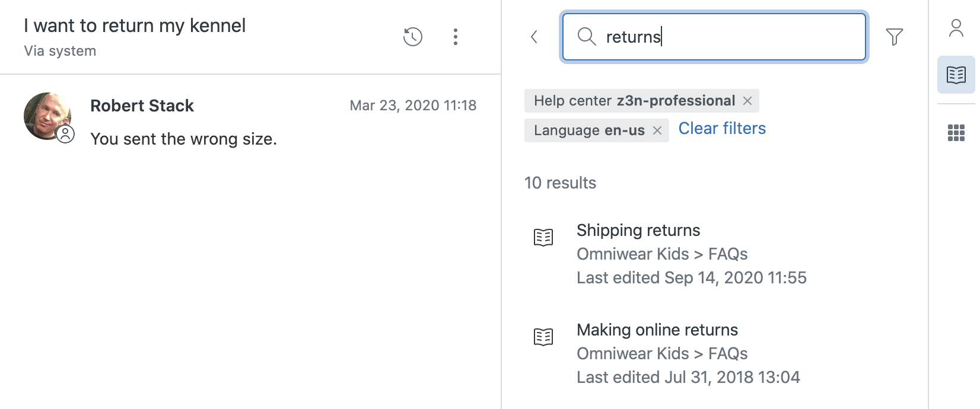The image size is (980, 409).
Task: Click the Clear filters link
Action: pyautogui.click(x=722, y=129)
